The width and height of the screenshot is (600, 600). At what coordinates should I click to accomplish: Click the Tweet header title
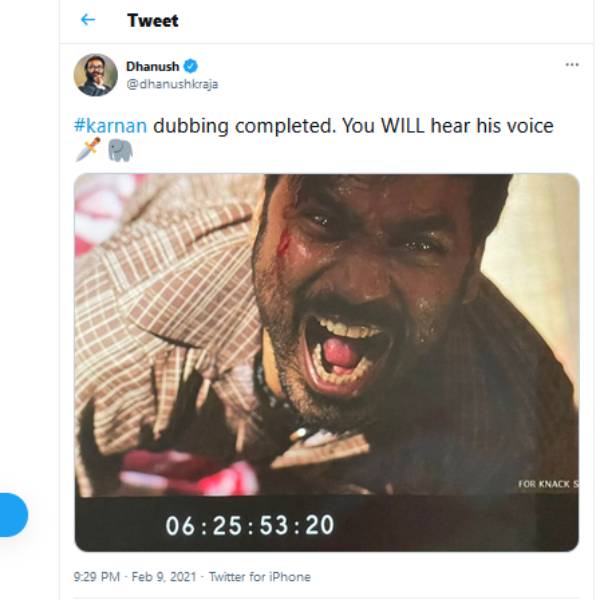tap(153, 20)
